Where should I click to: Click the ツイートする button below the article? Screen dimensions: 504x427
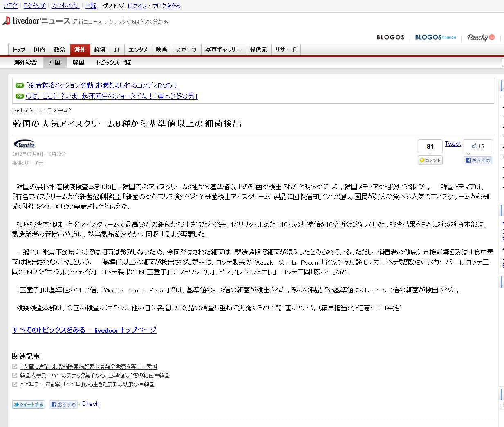point(29,405)
